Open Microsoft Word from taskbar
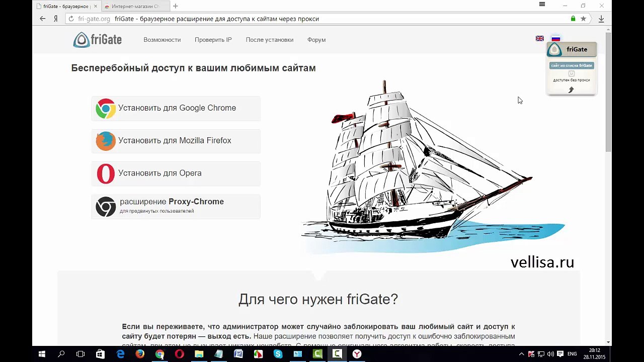 pyautogui.click(x=238, y=354)
